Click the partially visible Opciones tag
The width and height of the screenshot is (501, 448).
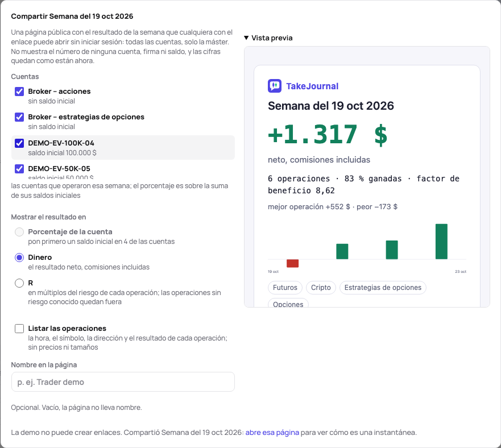coord(288,303)
